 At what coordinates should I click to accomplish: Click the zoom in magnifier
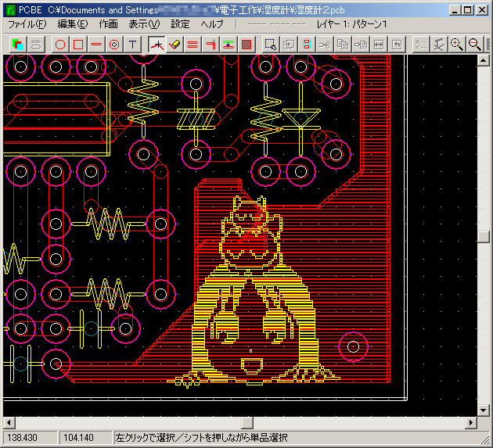tap(457, 45)
